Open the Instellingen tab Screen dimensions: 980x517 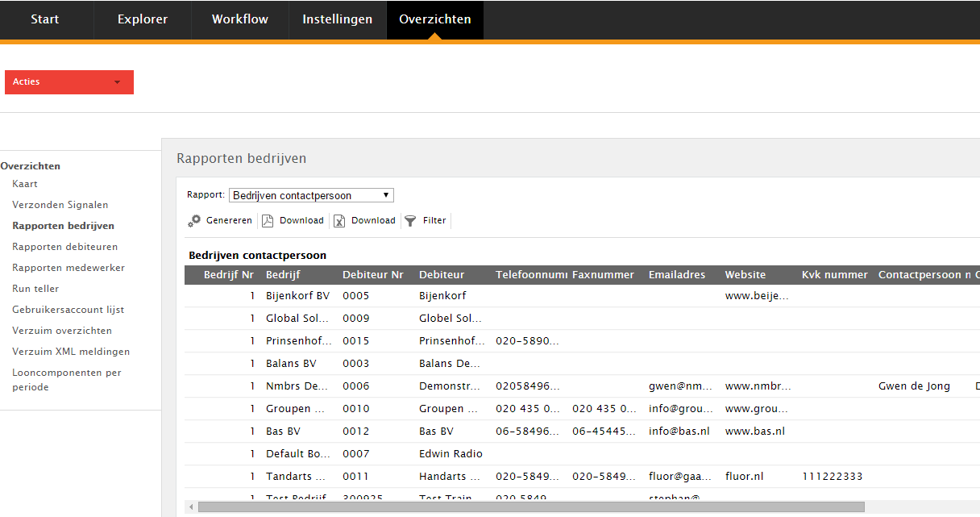point(338,19)
